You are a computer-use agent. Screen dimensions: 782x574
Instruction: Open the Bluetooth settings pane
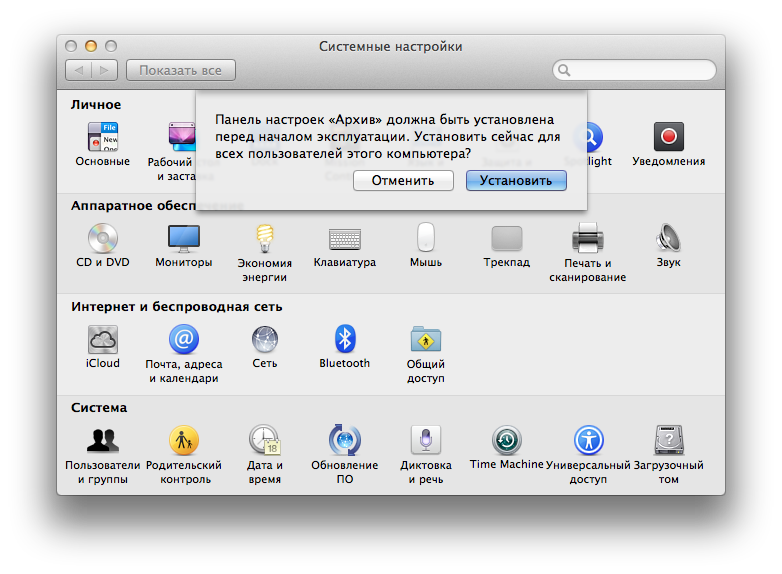point(344,340)
